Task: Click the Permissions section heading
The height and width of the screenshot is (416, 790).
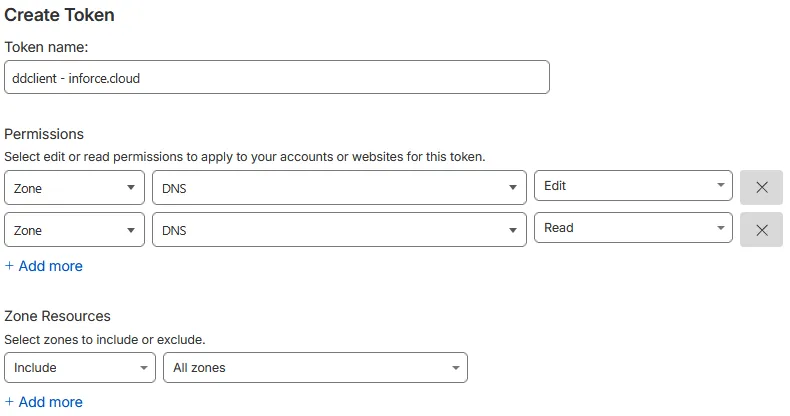Action: coord(44,134)
